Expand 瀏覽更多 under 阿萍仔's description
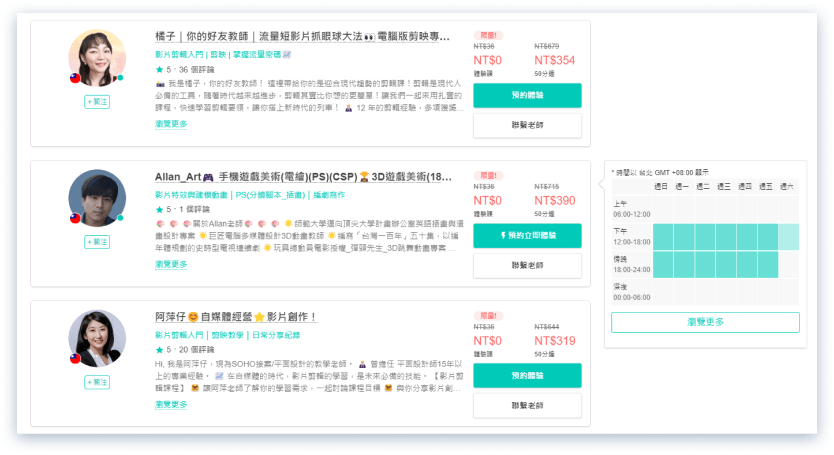 171,404
